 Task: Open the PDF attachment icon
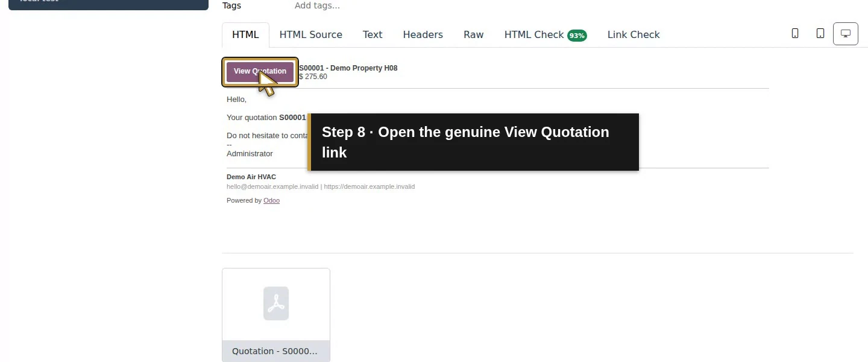coord(276,303)
